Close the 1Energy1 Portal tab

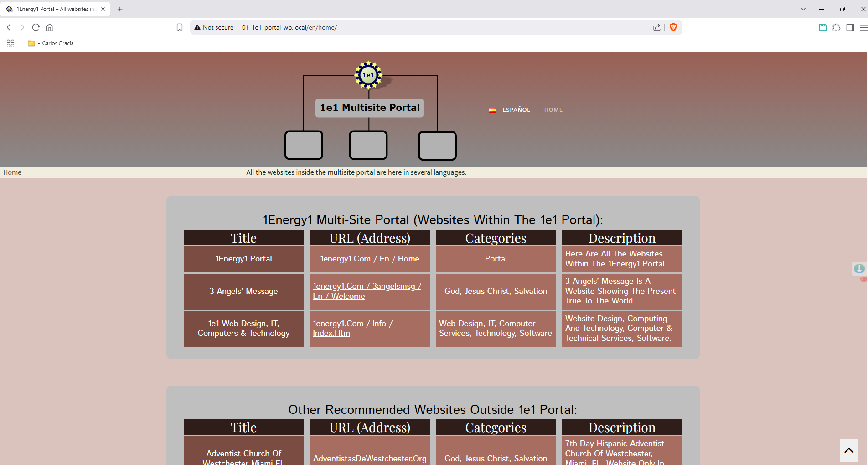pos(103,9)
